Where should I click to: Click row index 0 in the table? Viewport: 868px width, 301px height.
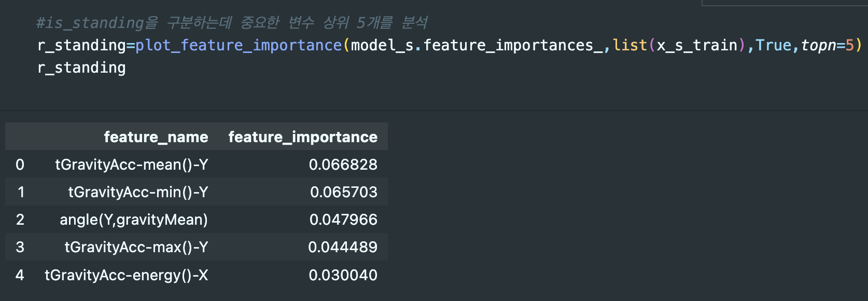point(20,165)
